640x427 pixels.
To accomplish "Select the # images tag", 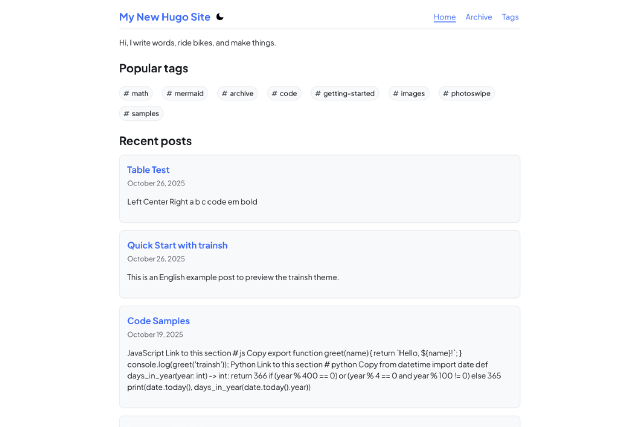I will (x=409, y=93).
